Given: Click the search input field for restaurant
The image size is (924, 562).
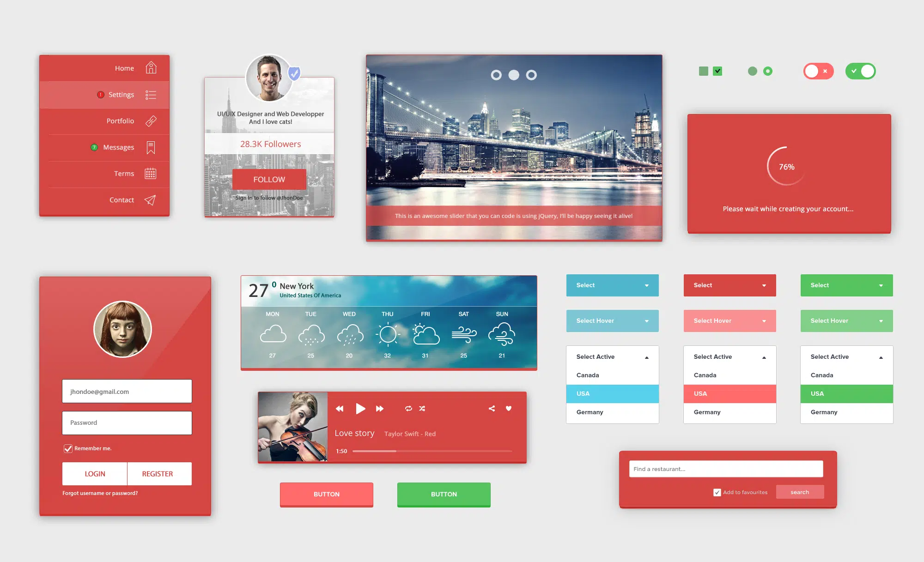Looking at the screenshot, I should (725, 468).
